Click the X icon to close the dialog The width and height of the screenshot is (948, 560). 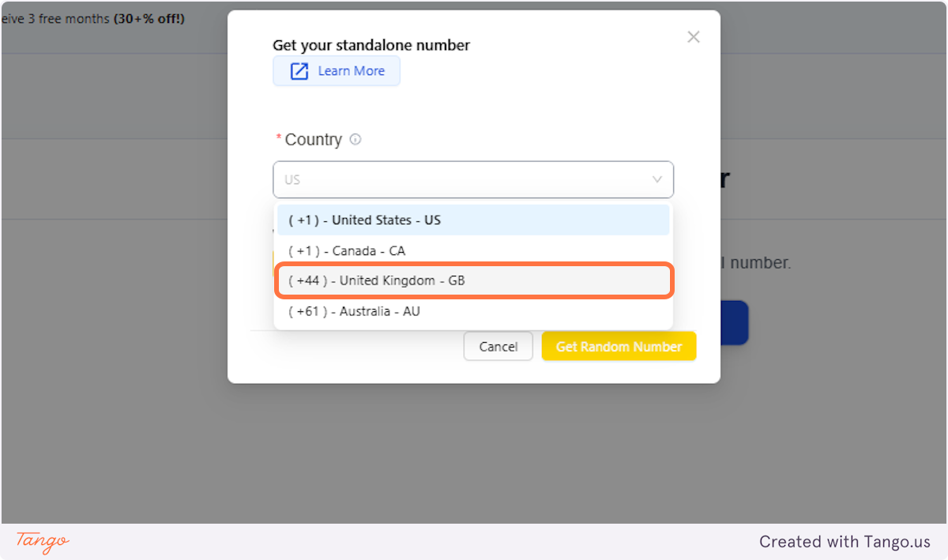(693, 36)
